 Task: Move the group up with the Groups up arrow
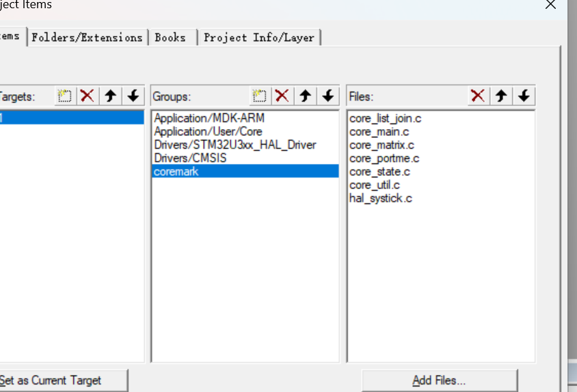click(x=305, y=96)
